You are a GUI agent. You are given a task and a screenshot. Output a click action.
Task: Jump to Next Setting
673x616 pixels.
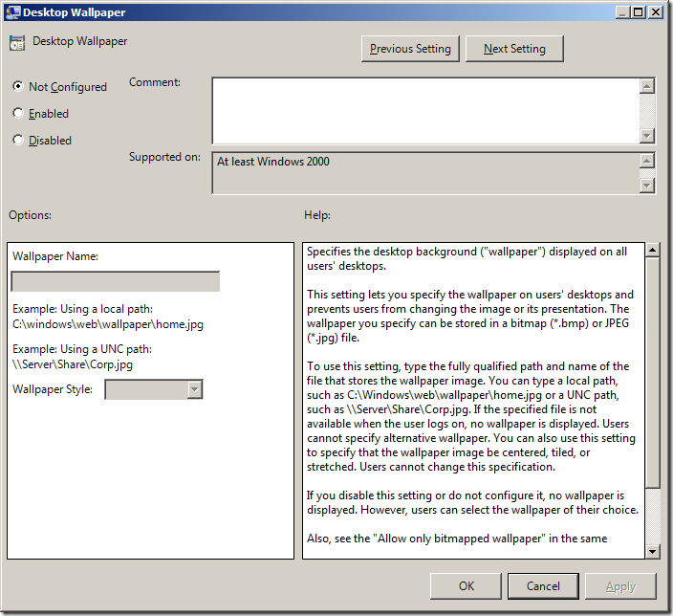click(x=514, y=49)
